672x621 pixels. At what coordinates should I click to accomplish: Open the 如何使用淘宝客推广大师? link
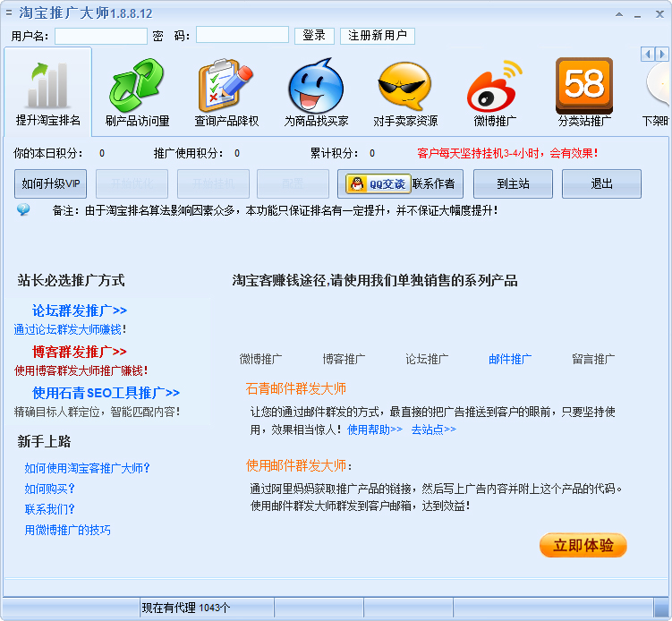coord(87,468)
